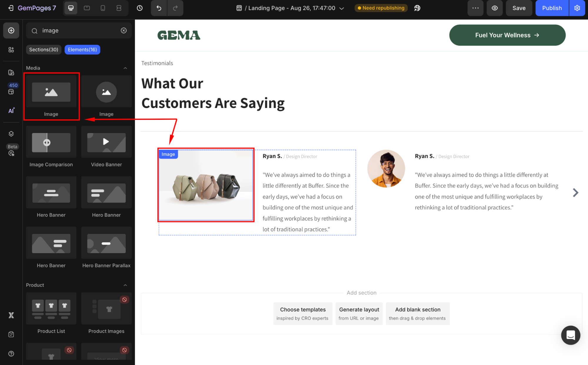This screenshot has height=365, width=588.
Task: Exit editor via GemPages back icon
Action: [11, 8]
